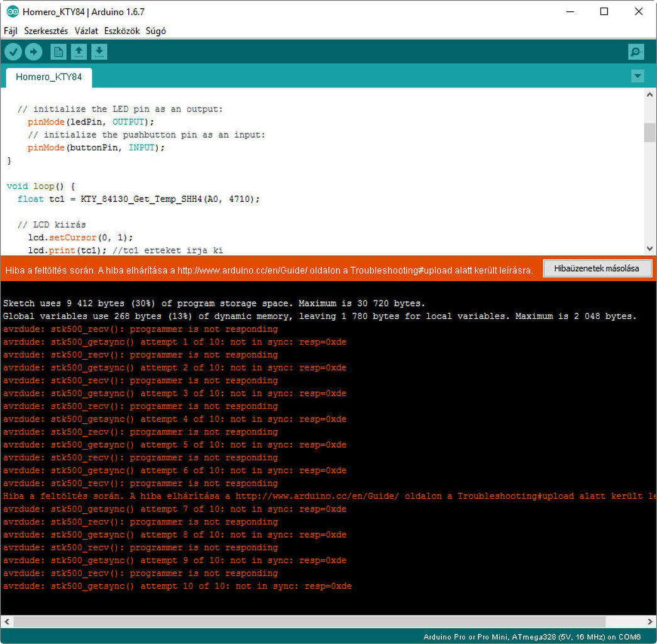Image resolution: width=657 pixels, height=644 pixels.
Task: Click '// initialize the LED pin' comment
Action: point(120,109)
